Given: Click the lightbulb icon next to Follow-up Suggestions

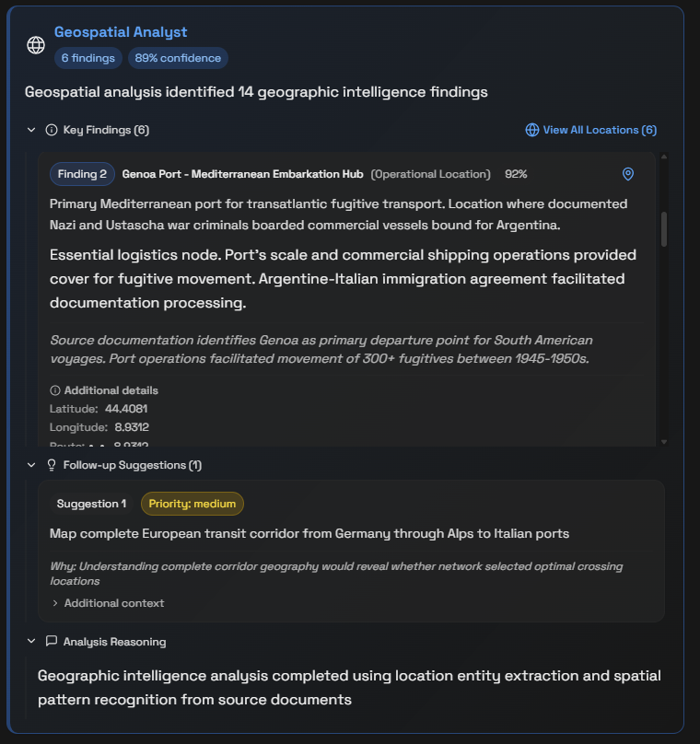Looking at the screenshot, I should (51, 465).
